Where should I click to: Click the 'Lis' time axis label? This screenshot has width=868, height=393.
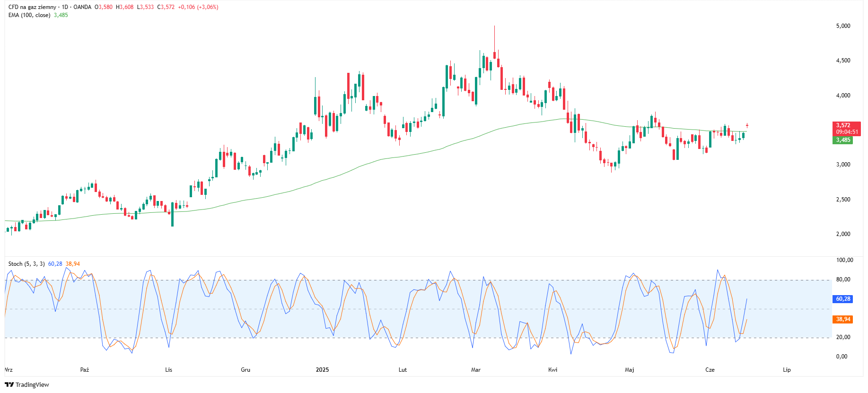point(169,370)
